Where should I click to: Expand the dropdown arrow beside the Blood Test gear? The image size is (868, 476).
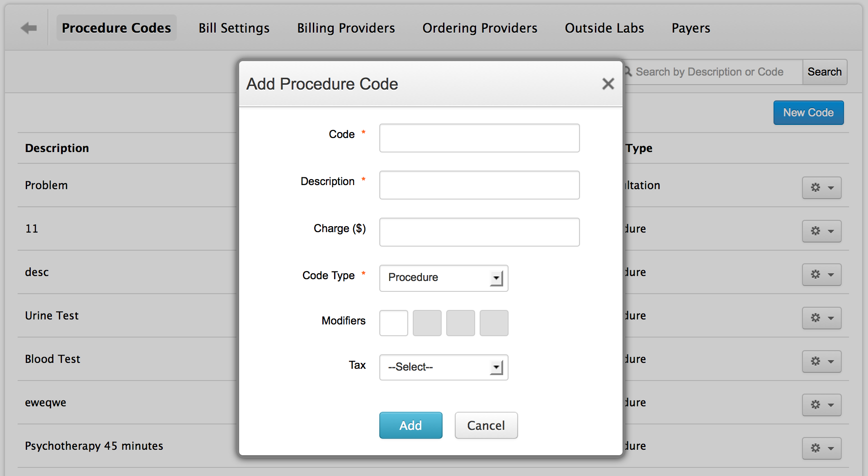830,362
